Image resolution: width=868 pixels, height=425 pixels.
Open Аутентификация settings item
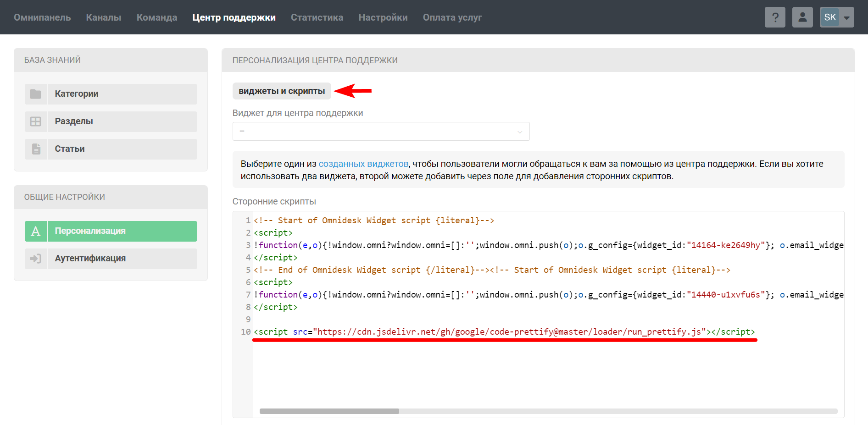pos(111,259)
